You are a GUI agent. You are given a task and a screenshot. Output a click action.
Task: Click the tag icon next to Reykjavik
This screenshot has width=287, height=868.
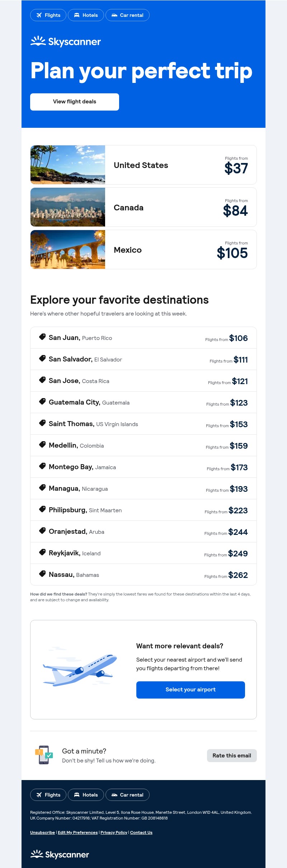pos(42,552)
